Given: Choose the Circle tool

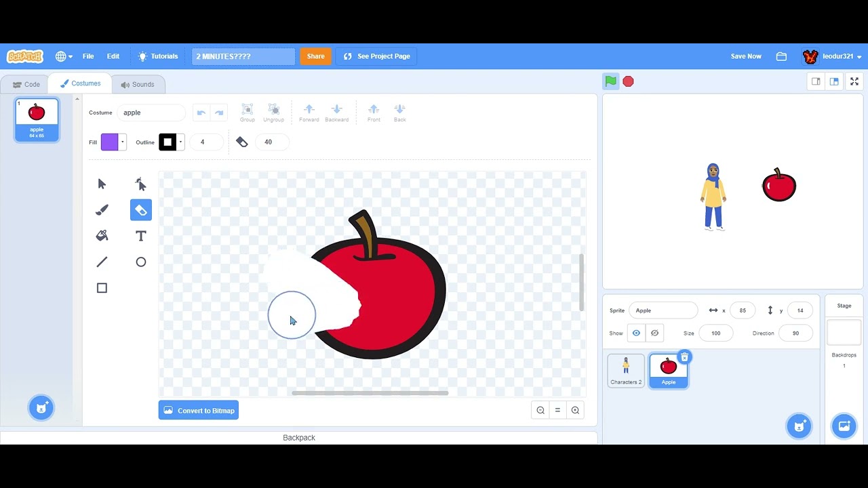Looking at the screenshot, I should [141, 262].
